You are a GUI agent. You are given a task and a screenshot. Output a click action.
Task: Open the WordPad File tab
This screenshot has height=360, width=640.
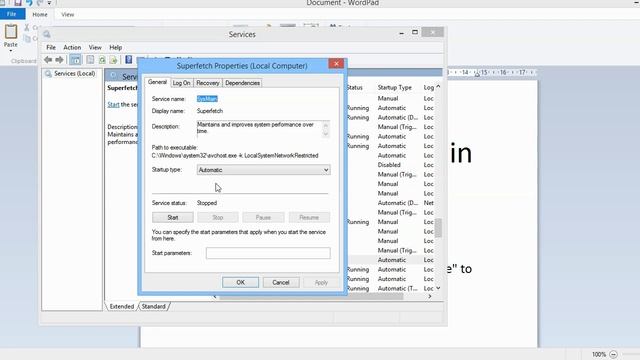point(12,14)
